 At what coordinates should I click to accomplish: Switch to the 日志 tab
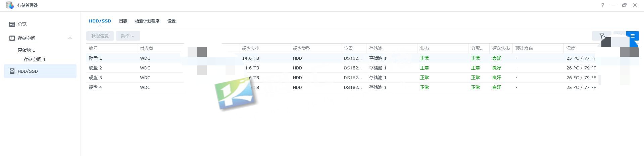(x=123, y=21)
